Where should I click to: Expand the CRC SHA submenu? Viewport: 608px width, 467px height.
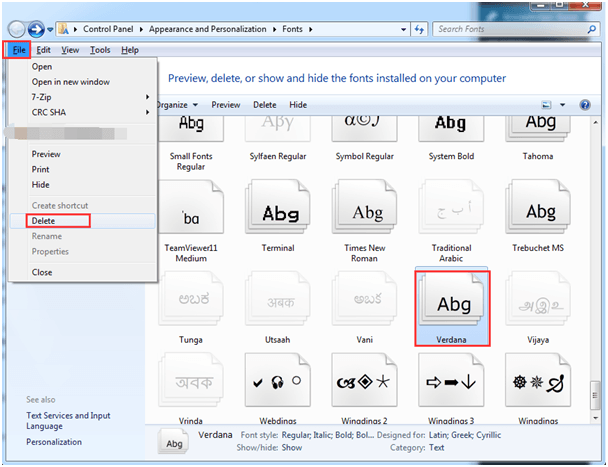83,112
